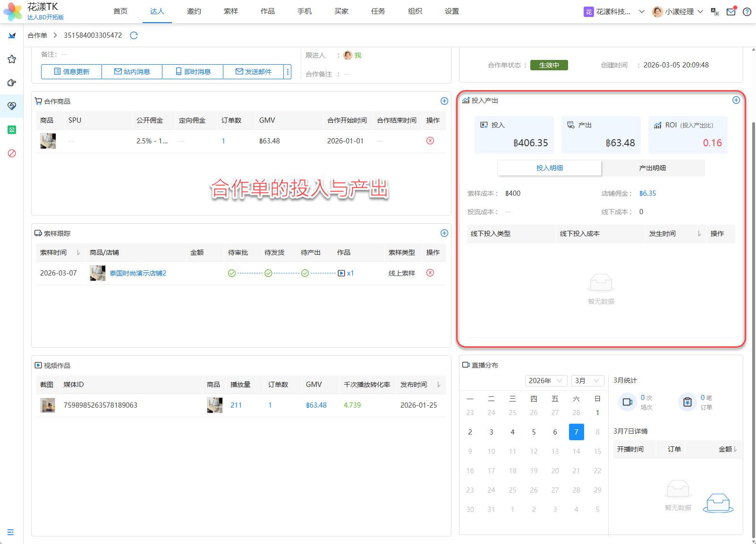The image size is (756, 544).
Task: Click the star favorites icon in sidebar
Action: 12,59
